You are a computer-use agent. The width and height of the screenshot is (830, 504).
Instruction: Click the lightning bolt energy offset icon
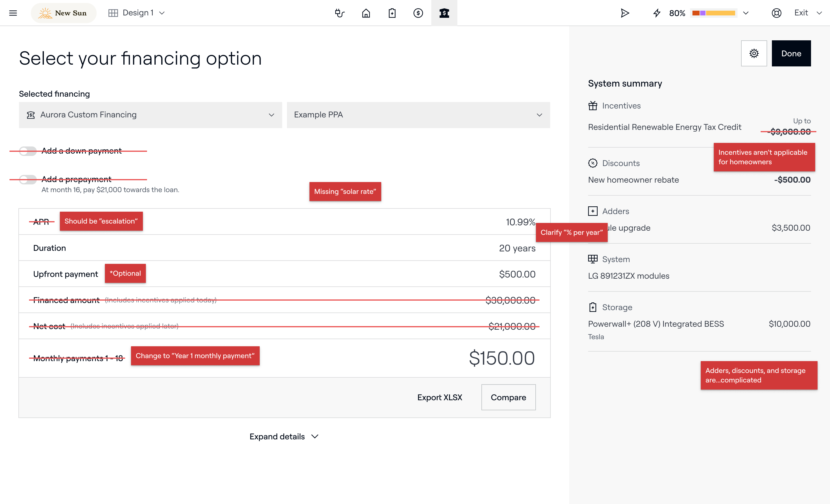coord(657,13)
